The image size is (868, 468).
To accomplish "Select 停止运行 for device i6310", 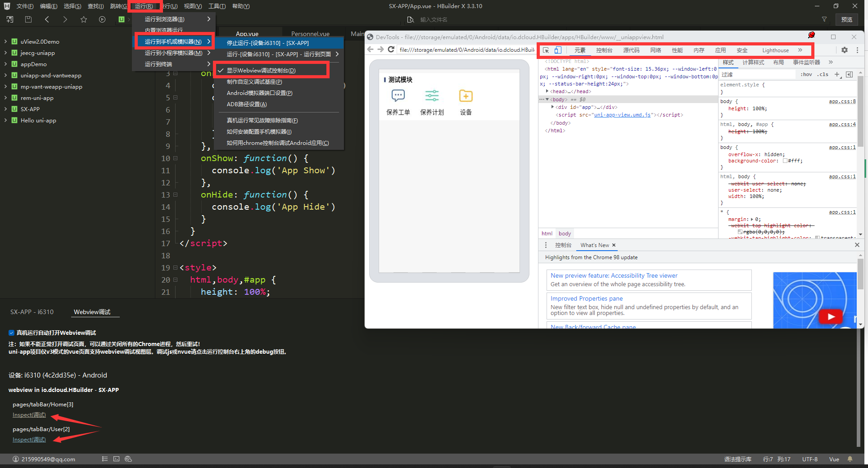I will pyautogui.click(x=268, y=43).
